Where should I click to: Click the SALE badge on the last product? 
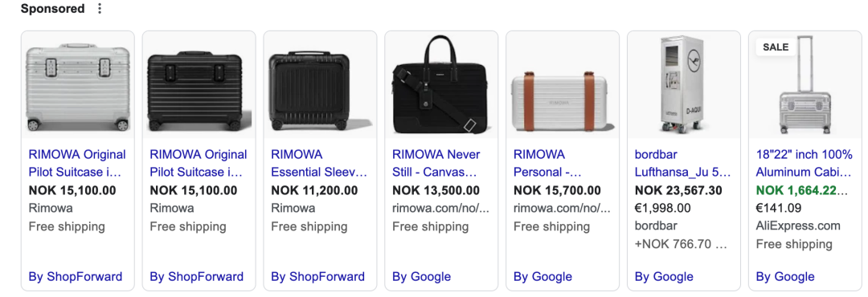[x=776, y=47]
